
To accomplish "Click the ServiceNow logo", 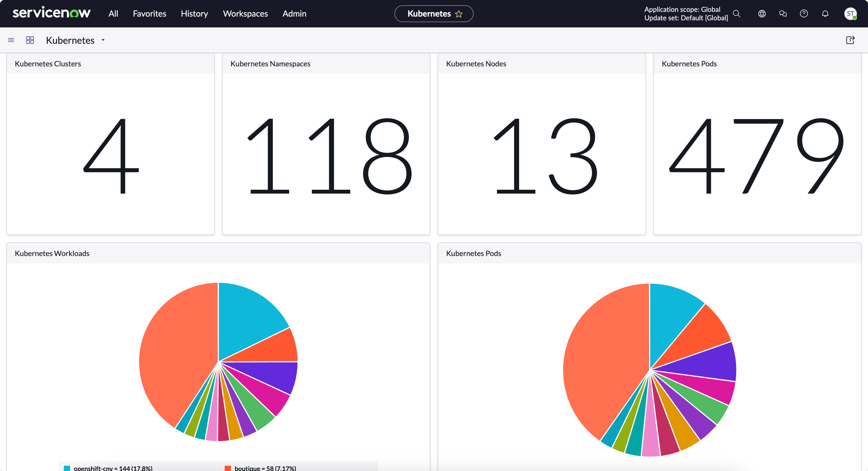I will click(x=51, y=13).
